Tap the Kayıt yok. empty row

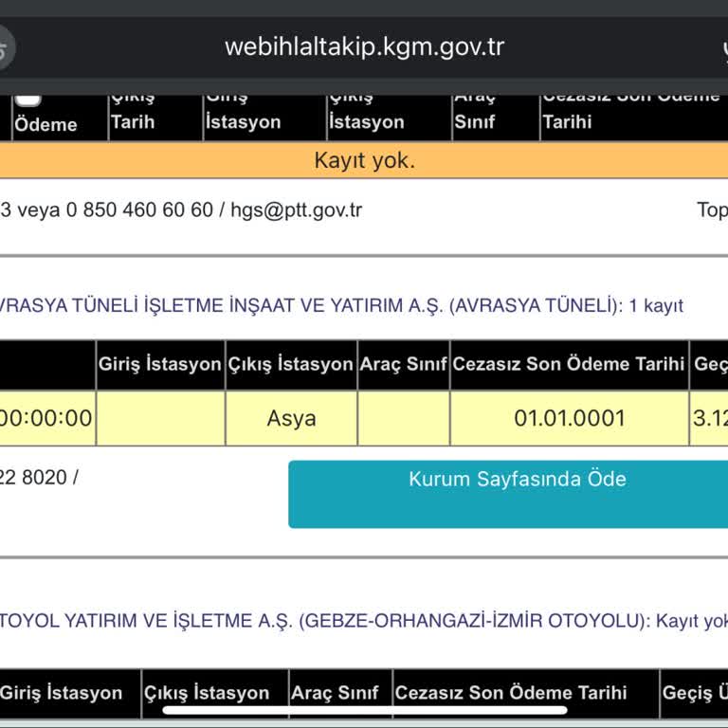click(x=364, y=160)
